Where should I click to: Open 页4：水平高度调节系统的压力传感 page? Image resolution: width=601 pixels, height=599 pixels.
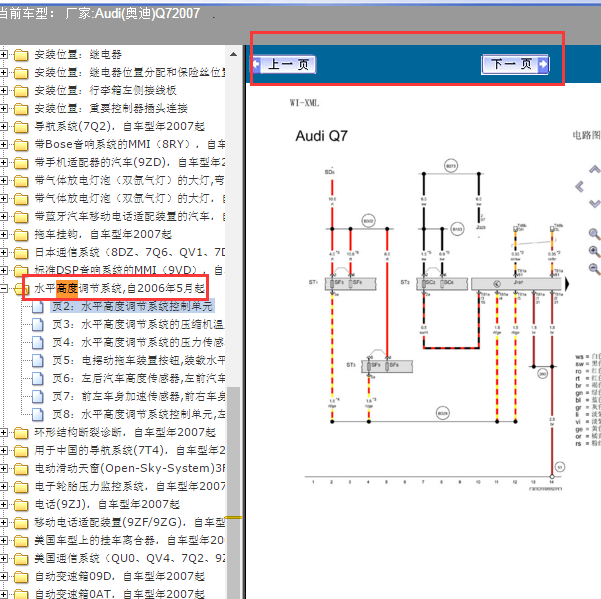tap(138, 343)
